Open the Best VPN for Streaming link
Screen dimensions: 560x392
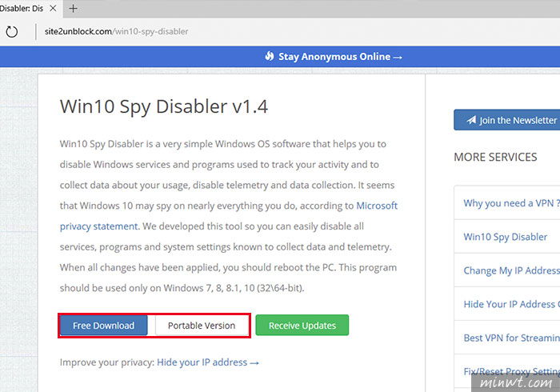(511, 338)
